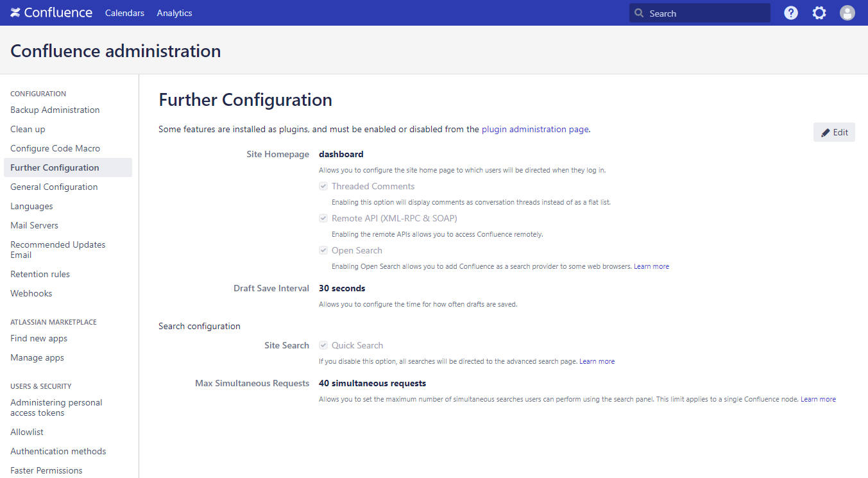The width and height of the screenshot is (868, 478).
Task: Go to Backup Administration
Action: (x=55, y=110)
